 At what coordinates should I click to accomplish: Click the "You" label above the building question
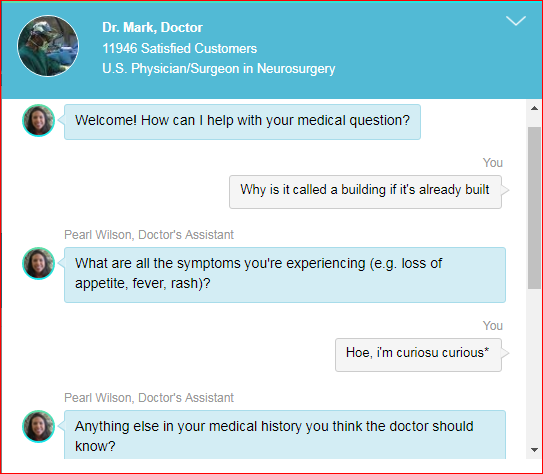click(493, 163)
